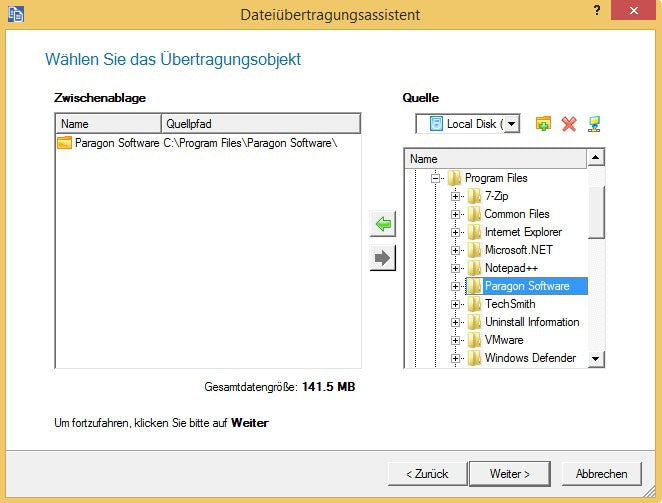This screenshot has height=503, width=662.
Task: Click the Program Files folder icon
Action: coord(454,178)
